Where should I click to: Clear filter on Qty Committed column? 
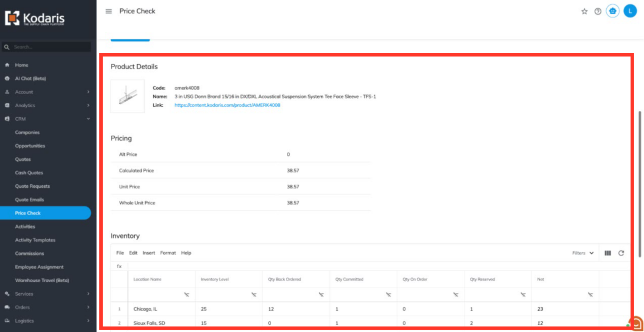[388, 294]
